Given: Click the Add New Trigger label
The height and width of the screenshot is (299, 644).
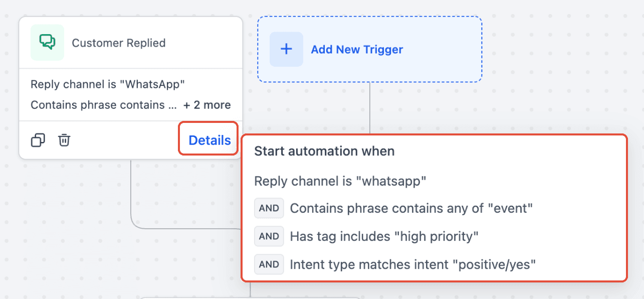Looking at the screenshot, I should tap(357, 50).
